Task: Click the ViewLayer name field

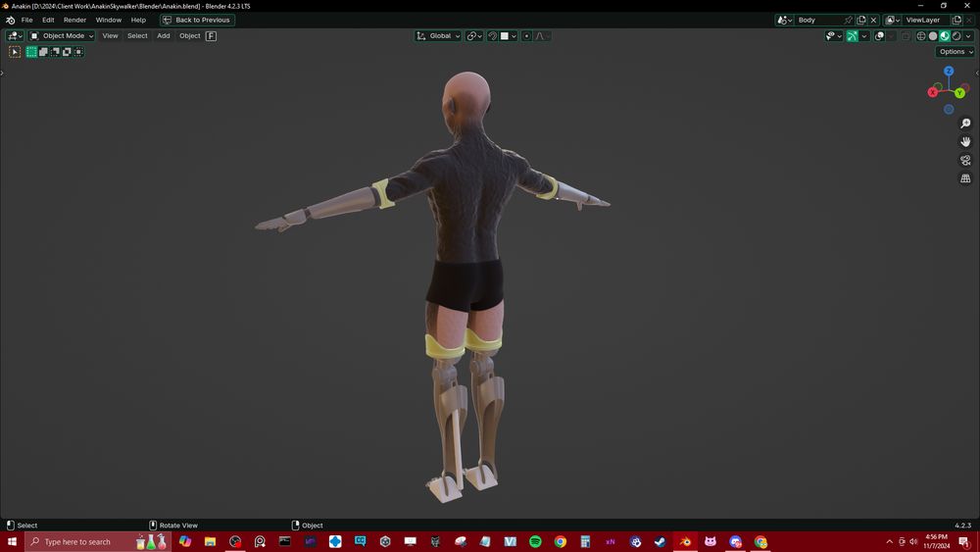Action: (926, 20)
